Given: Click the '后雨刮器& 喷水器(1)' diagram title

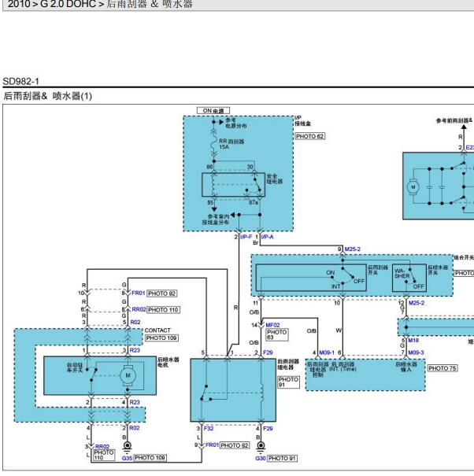Looking at the screenshot, I should coord(48,96).
